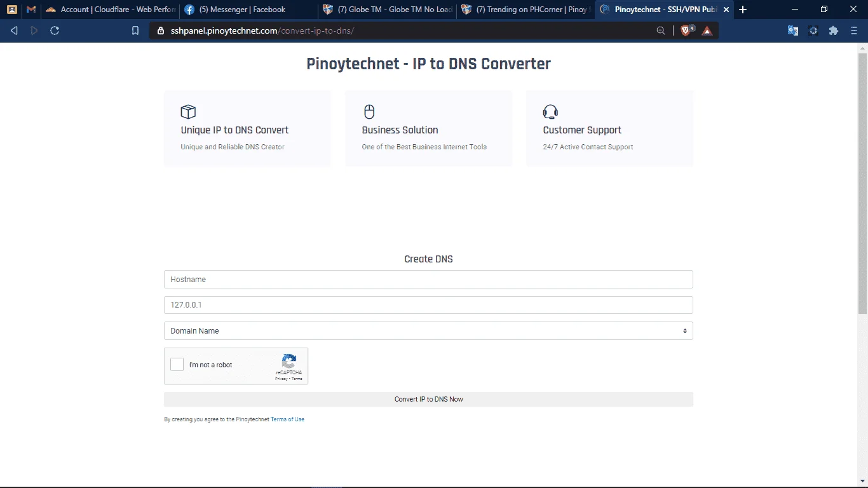The height and width of the screenshot is (488, 868).
Task: Open the Terms of Use link
Action: [287, 419]
